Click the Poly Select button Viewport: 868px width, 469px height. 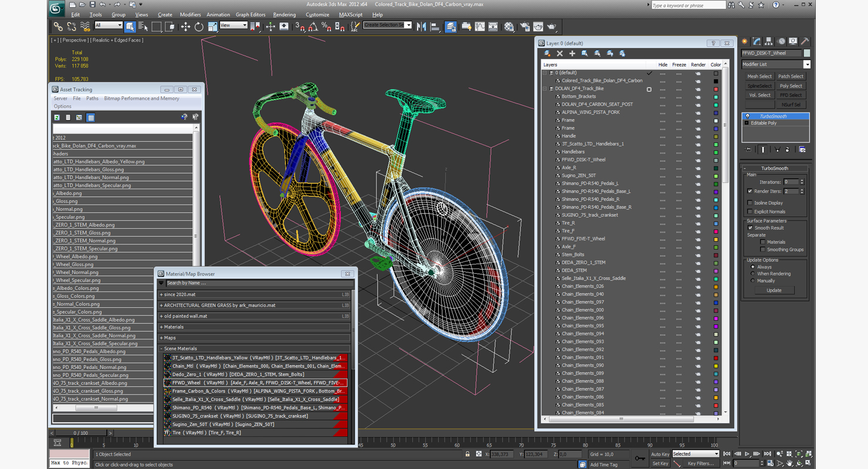click(x=791, y=86)
